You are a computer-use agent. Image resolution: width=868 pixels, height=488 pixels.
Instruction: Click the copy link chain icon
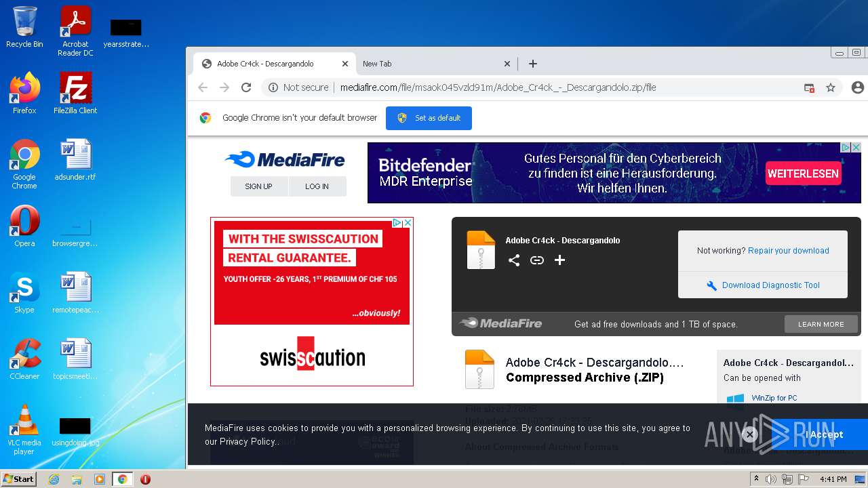(x=537, y=260)
